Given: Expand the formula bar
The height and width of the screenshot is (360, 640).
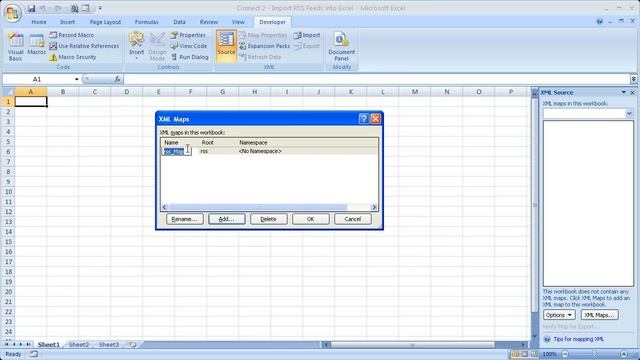Looking at the screenshot, I should 633,79.
